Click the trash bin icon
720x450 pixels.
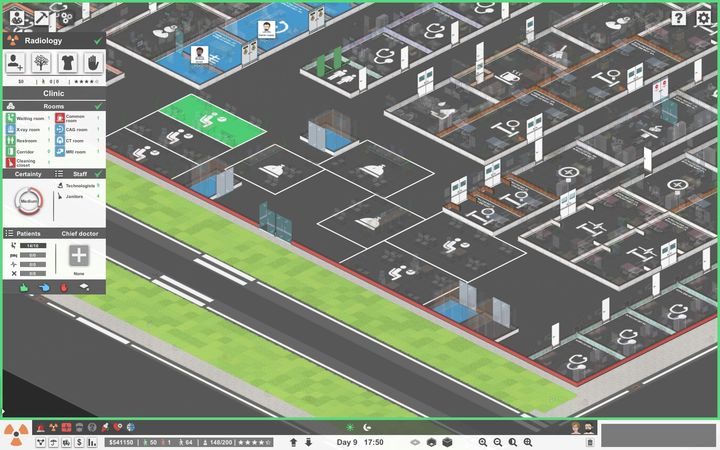point(590,442)
